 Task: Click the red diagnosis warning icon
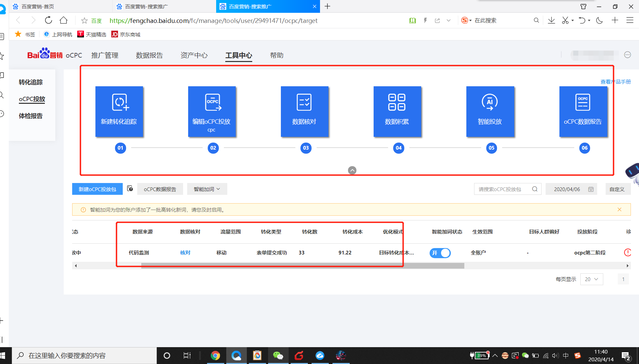click(x=628, y=252)
